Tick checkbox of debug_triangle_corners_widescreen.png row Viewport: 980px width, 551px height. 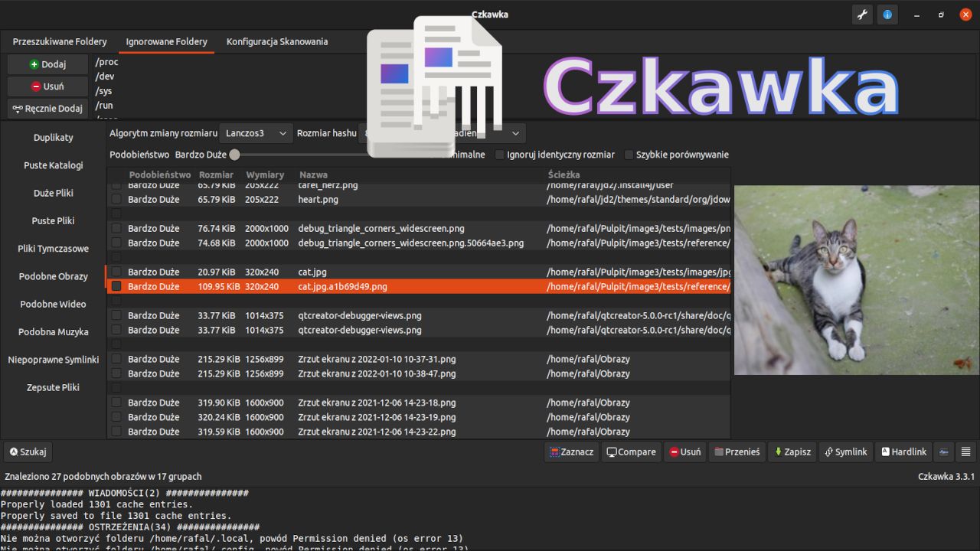click(116, 228)
